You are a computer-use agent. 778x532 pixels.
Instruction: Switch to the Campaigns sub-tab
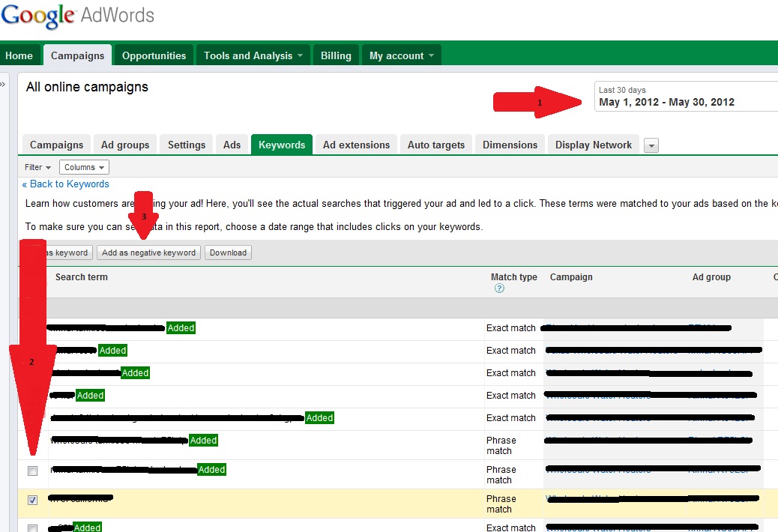56,145
